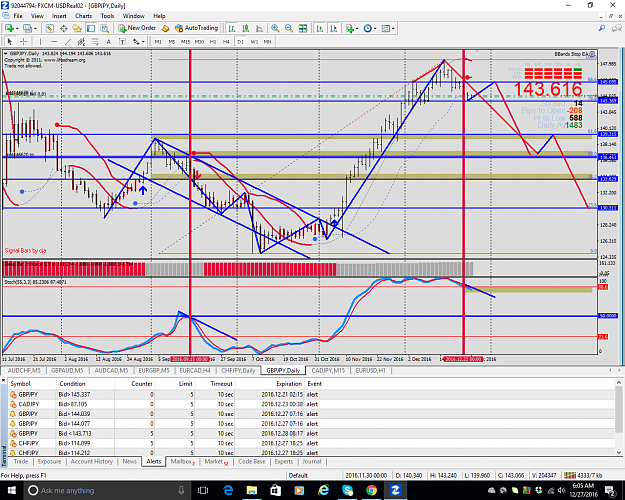Toggle the Navigator panel
The height and width of the screenshot is (500, 625).
pyautogui.click(x=77, y=28)
